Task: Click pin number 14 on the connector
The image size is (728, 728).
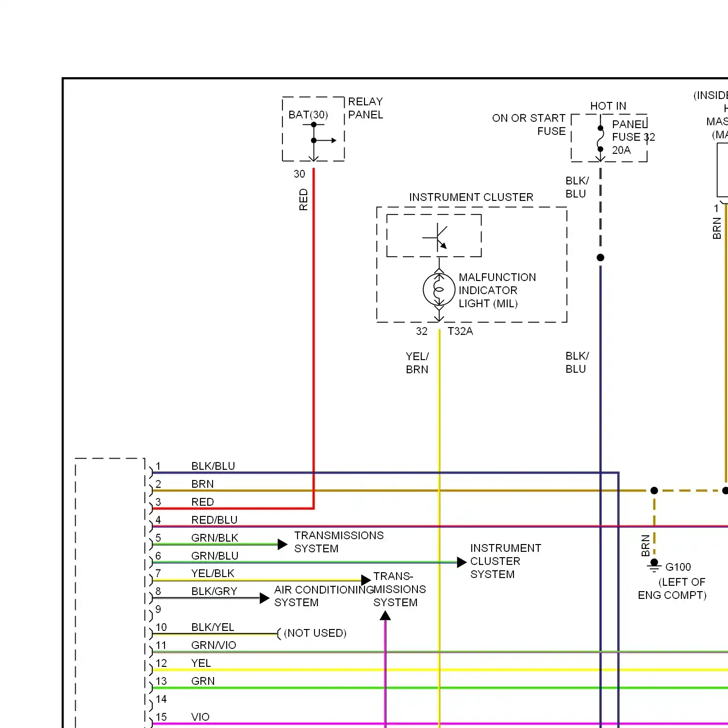Action: pyautogui.click(x=161, y=699)
